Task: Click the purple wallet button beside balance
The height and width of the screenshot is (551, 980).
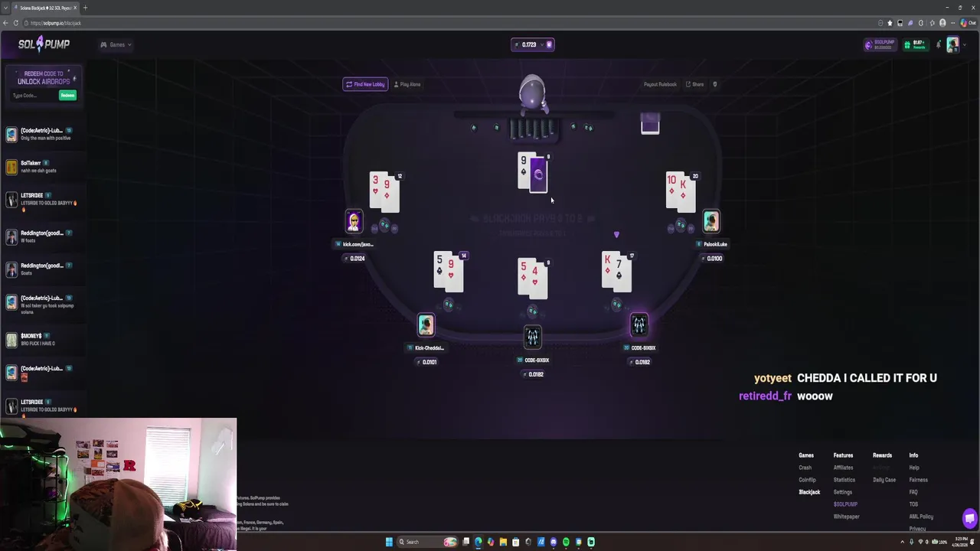Action: tap(549, 44)
